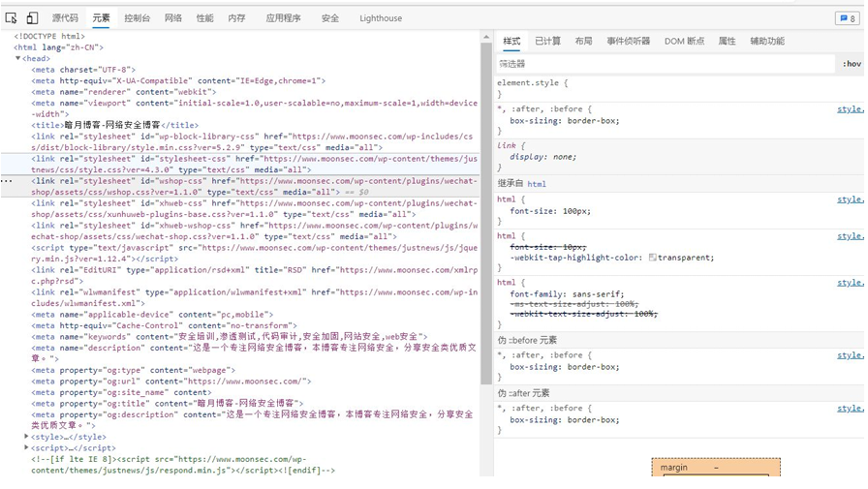Screen dimensions: 868x489
Task: Click the ellipsis actions next to wshop-css link
Action: click(x=6, y=181)
